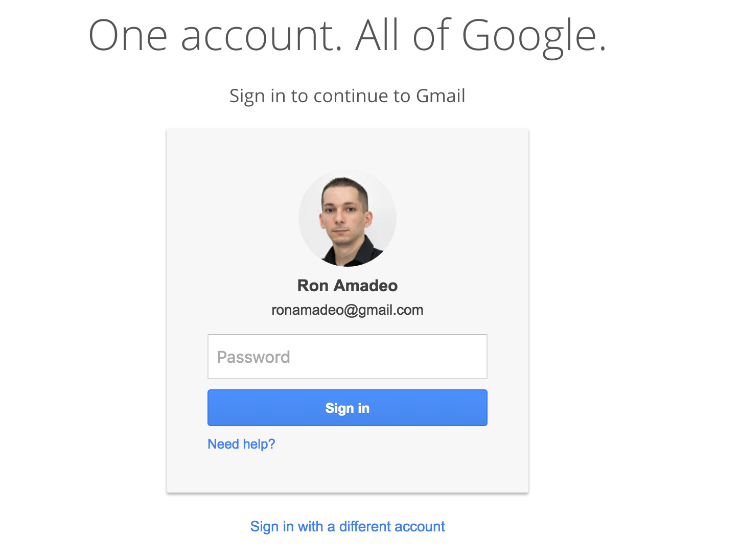Viewport: 740px width, 560px height.
Task: Click Ron Amadeo's circular profile photo
Action: pyautogui.click(x=348, y=218)
